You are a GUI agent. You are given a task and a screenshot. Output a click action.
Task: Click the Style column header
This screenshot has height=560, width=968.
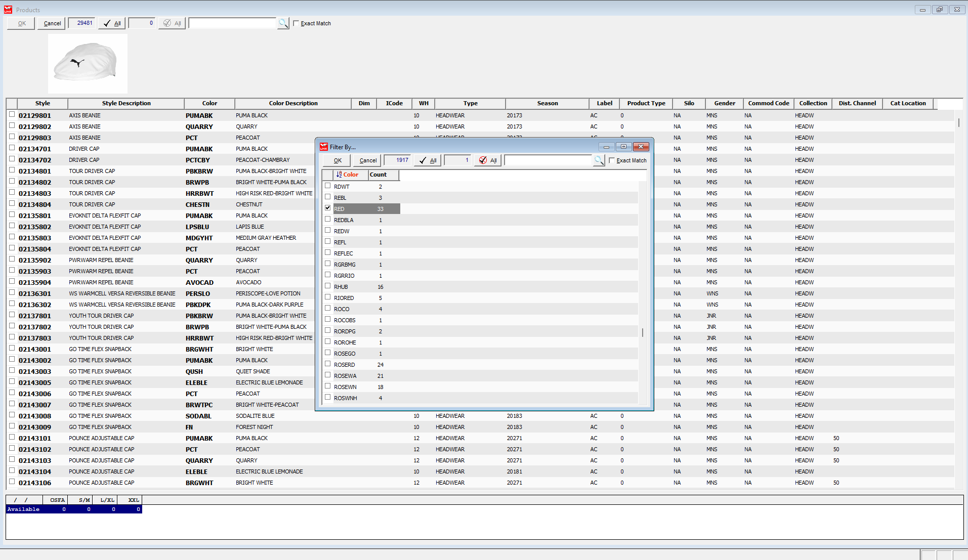[x=43, y=103]
